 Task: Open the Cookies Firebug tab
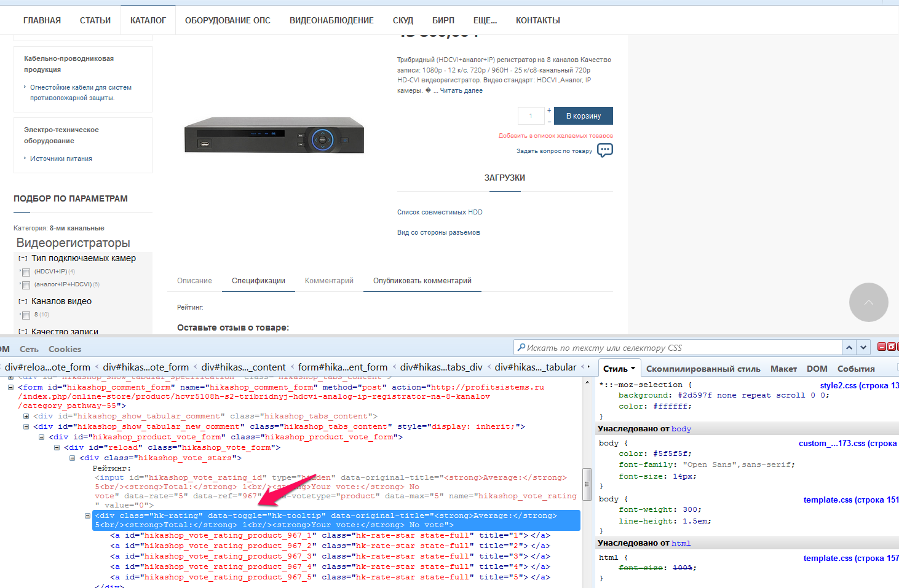[65, 349]
